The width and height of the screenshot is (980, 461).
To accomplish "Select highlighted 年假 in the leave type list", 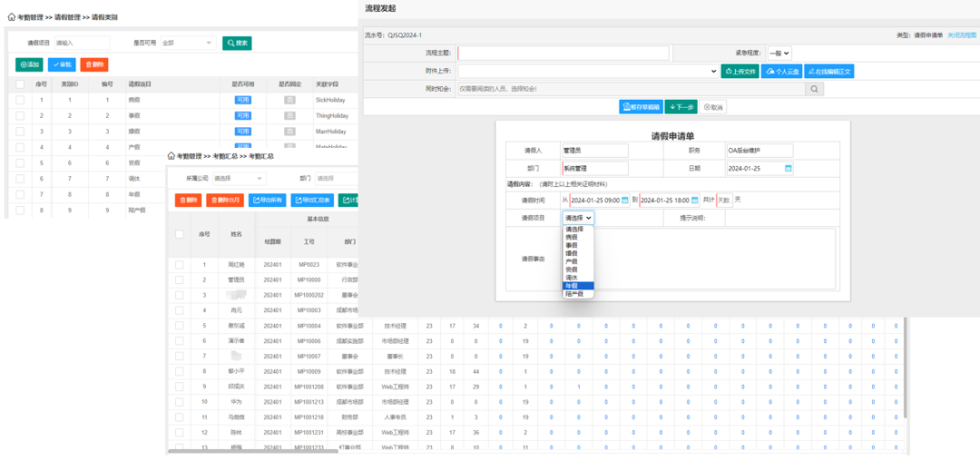I will coord(578,286).
